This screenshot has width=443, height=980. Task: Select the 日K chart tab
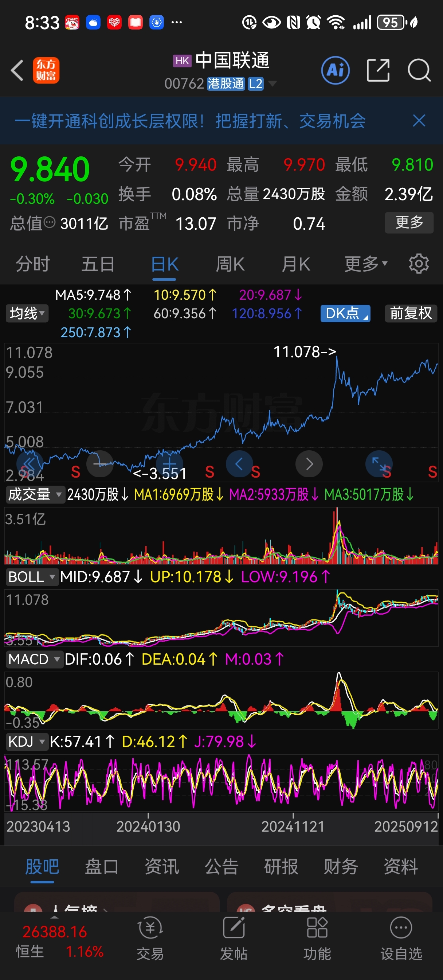pyautogui.click(x=165, y=264)
